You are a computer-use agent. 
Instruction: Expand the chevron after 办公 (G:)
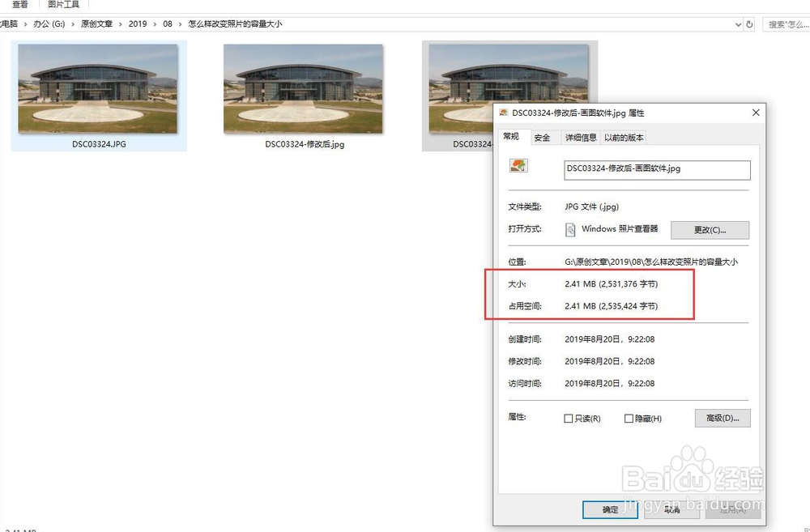(73, 24)
